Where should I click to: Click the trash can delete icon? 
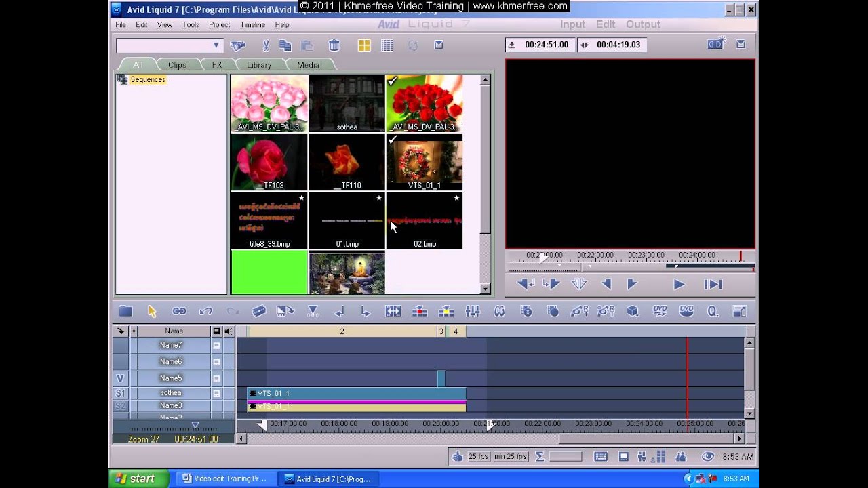pyautogui.click(x=334, y=45)
